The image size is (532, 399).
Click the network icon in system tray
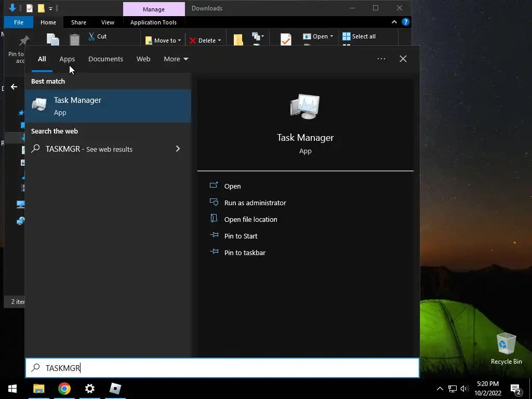[x=453, y=389]
